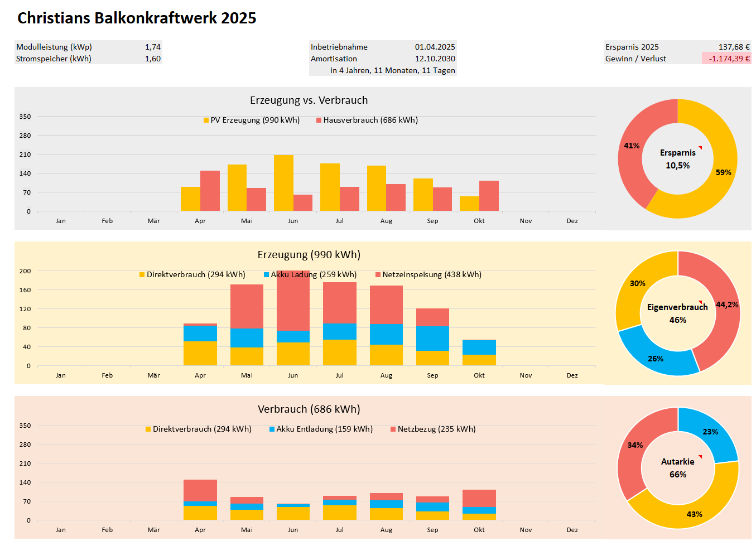
Task: Click the red comment indicator beside Eigenverbrauch label
Action: click(x=700, y=303)
